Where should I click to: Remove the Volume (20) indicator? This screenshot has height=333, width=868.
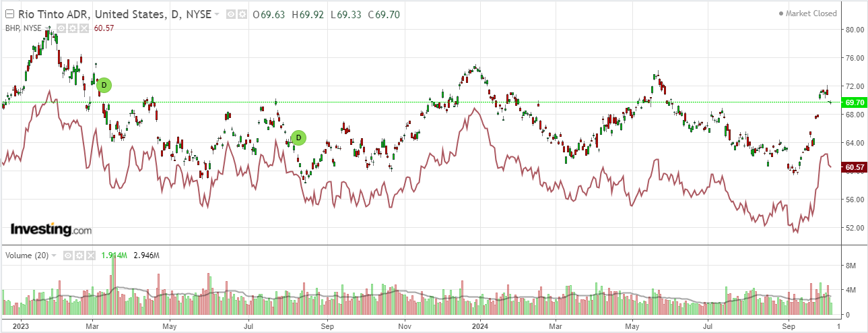coord(90,255)
